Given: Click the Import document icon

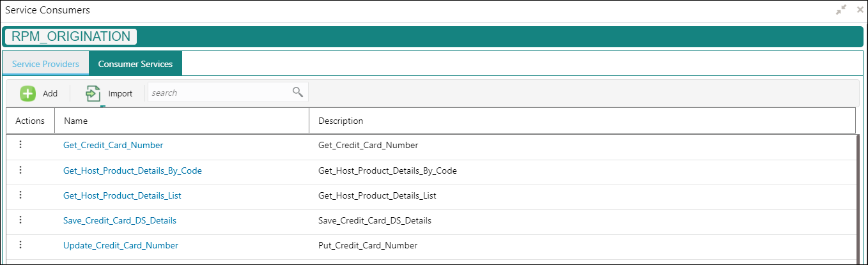Looking at the screenshot, I should 93,93.
